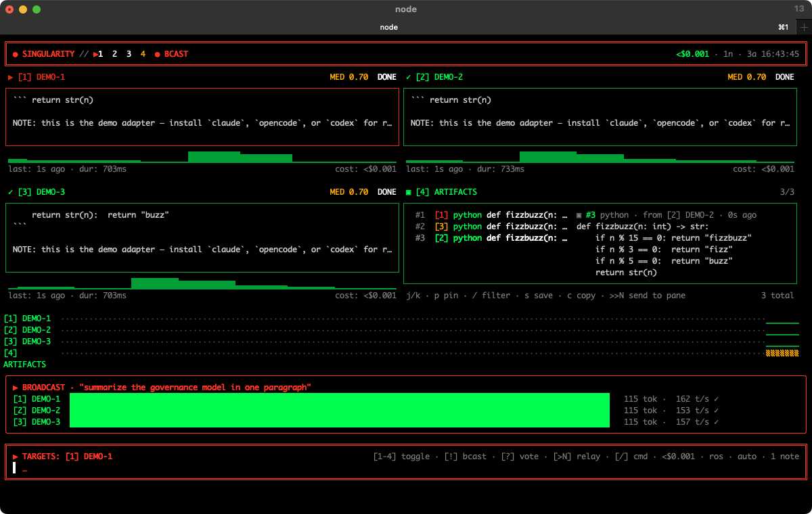Click the 3/3 artifacts counter
Screen dimensions: 812x514
pyautogui.click(x=787, y=192)
